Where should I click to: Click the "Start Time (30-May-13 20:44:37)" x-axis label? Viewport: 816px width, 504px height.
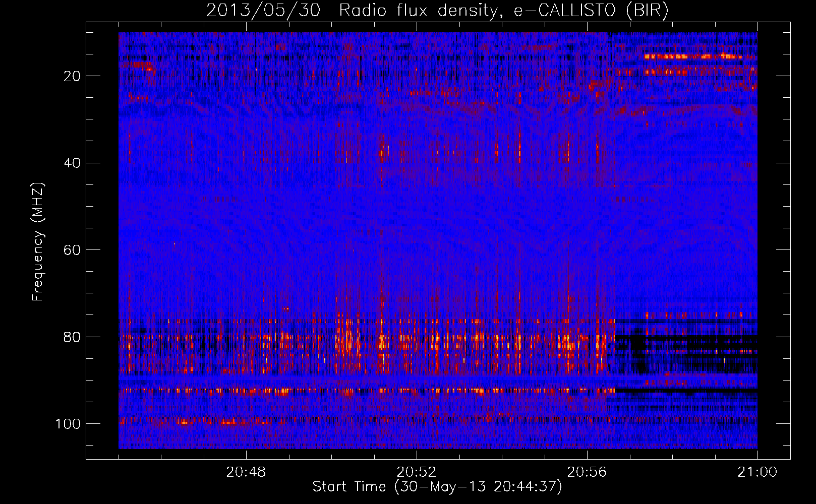click(437, 487)
